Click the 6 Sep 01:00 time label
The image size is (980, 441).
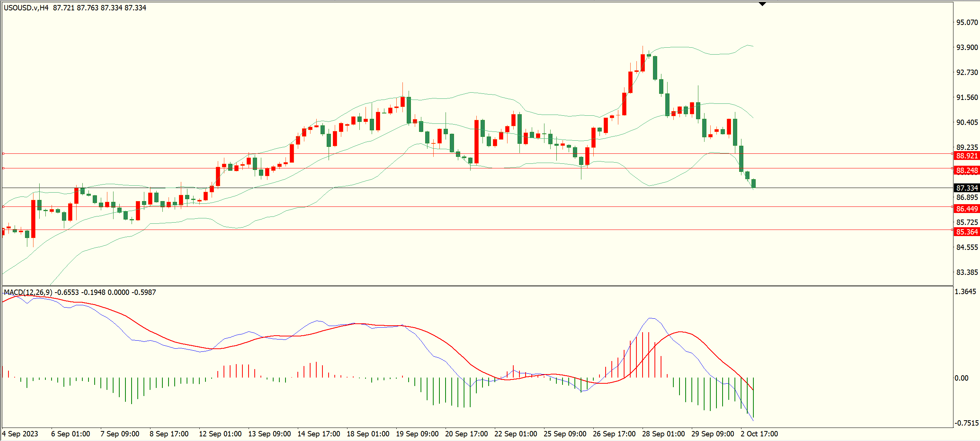pos(70,434)
